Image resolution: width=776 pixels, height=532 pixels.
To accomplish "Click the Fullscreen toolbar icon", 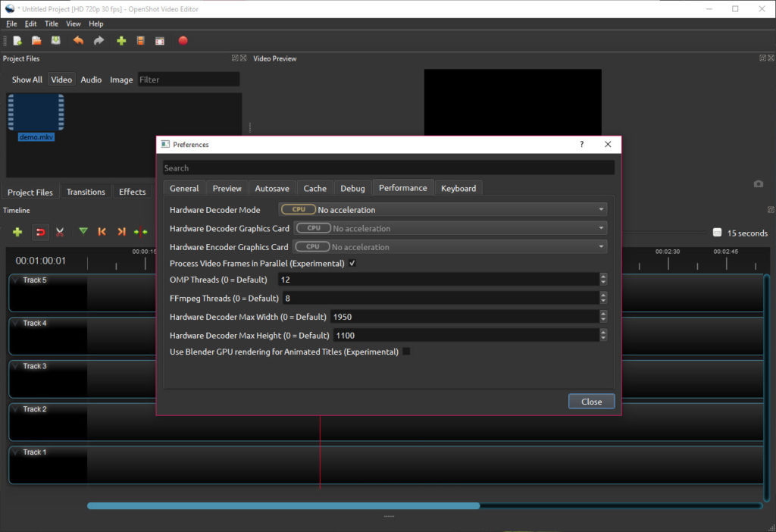I will (x=159, y=41).
